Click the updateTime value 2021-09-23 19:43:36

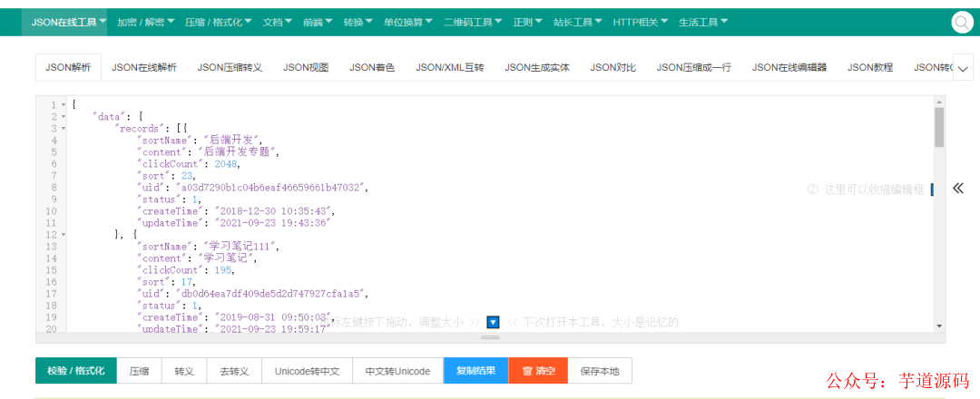click(272, 223)
